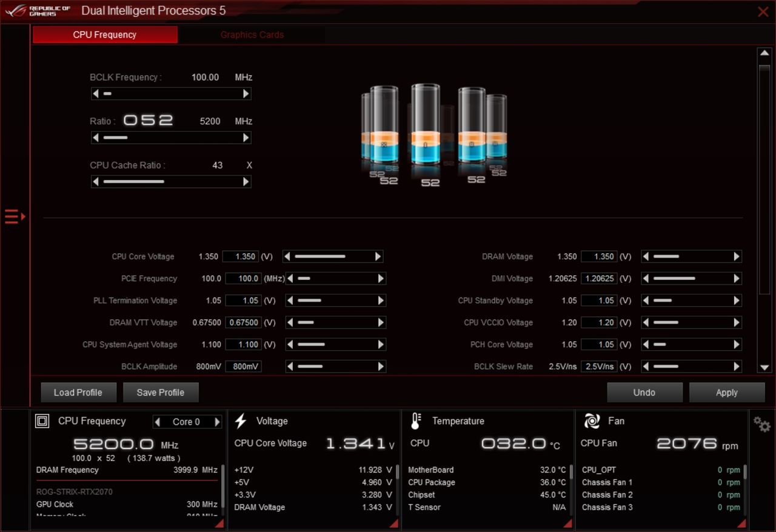This screenshot has width=776, height=532.
Task: Increase CPU Core Voltage with right arrow
Action: [378, 257]
